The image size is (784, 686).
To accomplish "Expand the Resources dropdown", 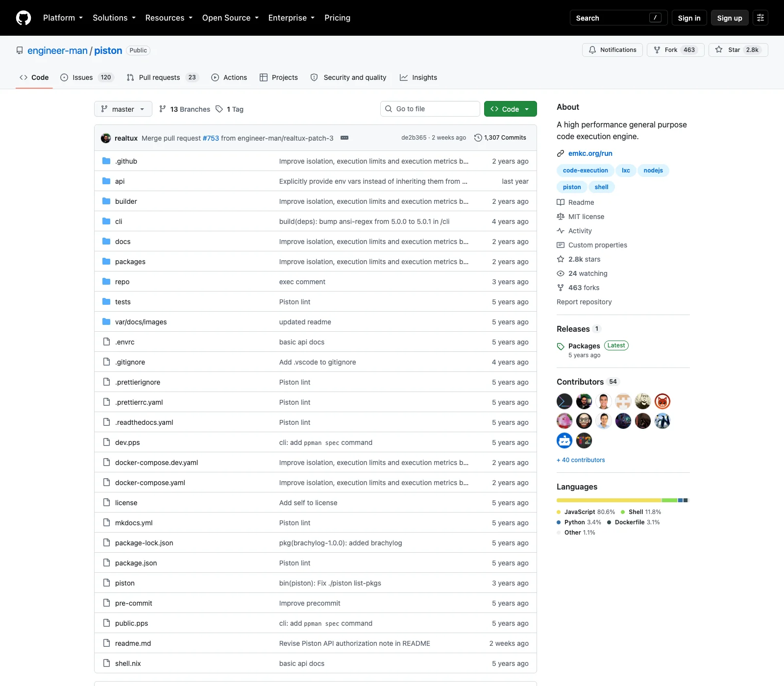I will (169, 18).
